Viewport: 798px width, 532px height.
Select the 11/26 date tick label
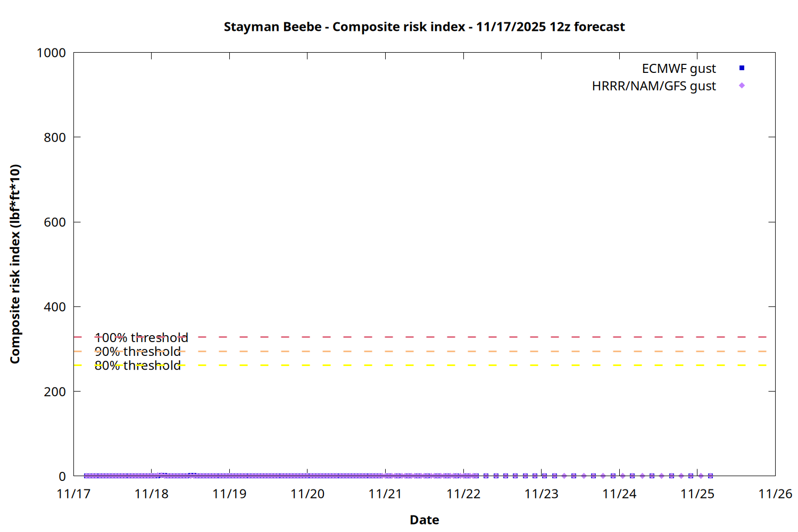click(x=775, y=494)
